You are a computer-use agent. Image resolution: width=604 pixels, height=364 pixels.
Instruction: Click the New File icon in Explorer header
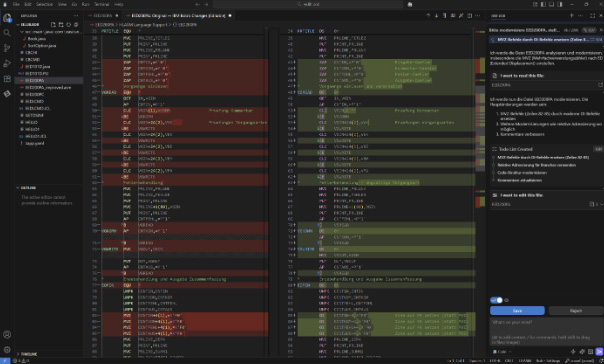[53, 24]
